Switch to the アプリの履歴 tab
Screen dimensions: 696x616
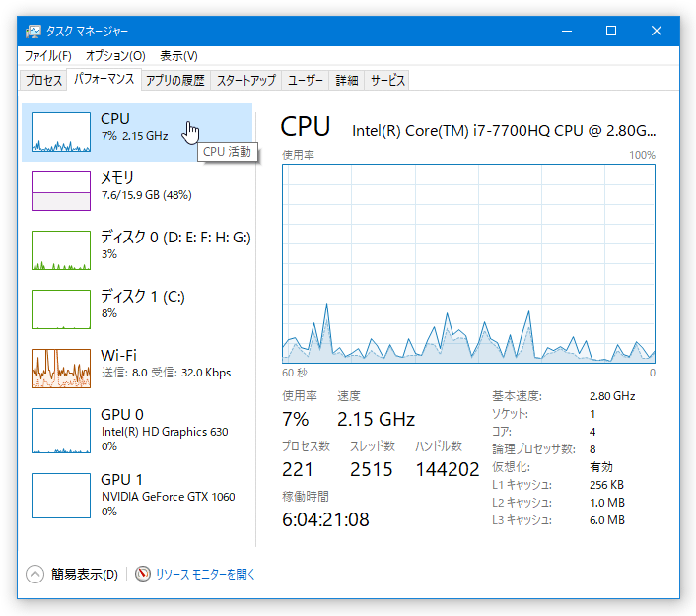175,81
